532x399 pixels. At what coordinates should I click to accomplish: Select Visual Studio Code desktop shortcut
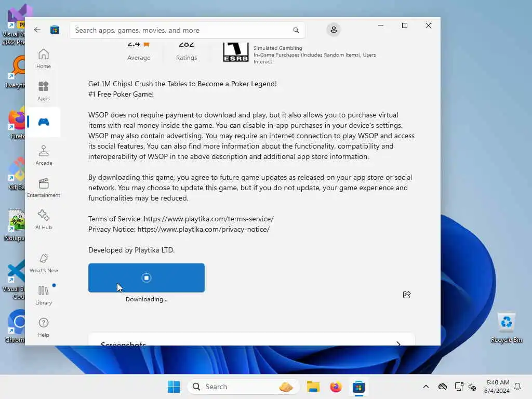[x=14, y=280]
